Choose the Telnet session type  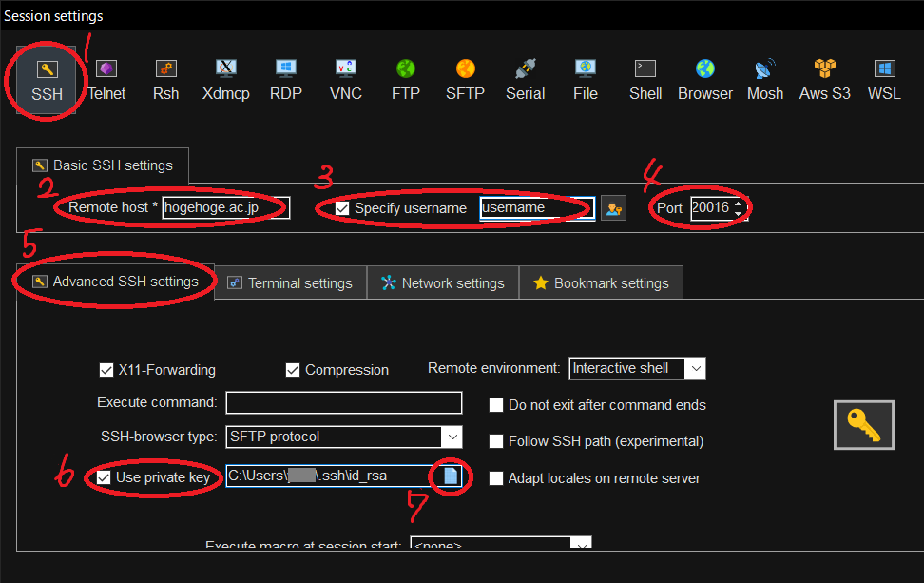106,80
